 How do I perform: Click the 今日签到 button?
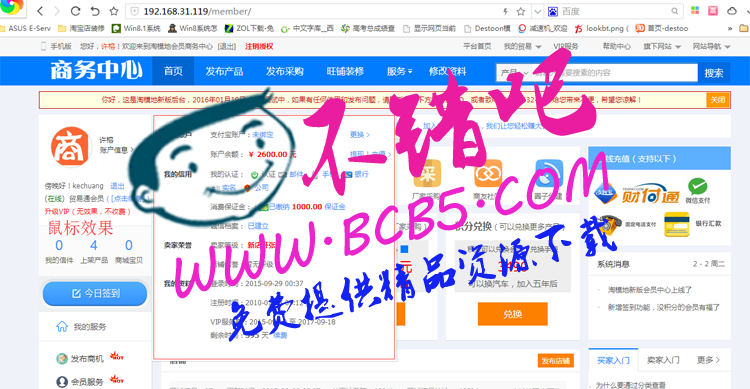[x=95, y=293]
